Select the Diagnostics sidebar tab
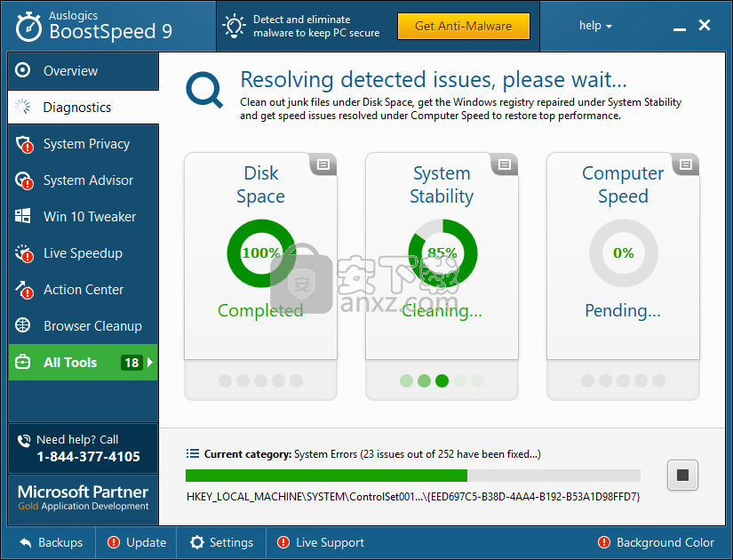Image resolution: width=733 pixels, height=560 pixels. [84, 108]
